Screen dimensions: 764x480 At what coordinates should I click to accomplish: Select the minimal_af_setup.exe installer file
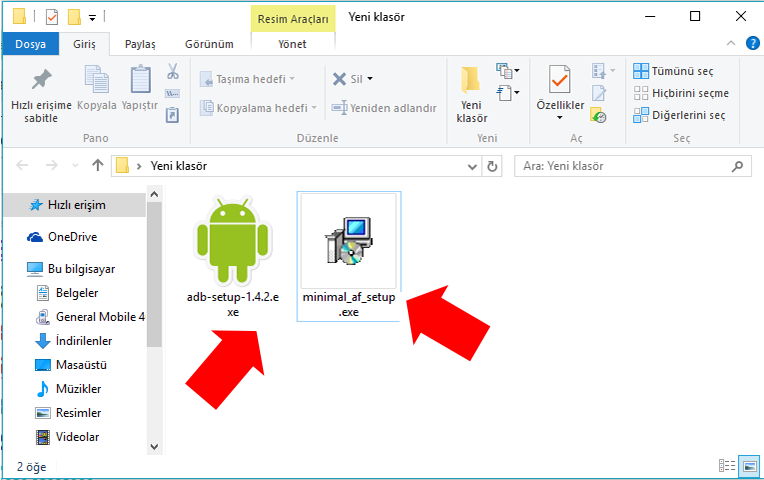pyautogui.click(x=349, y=257)
